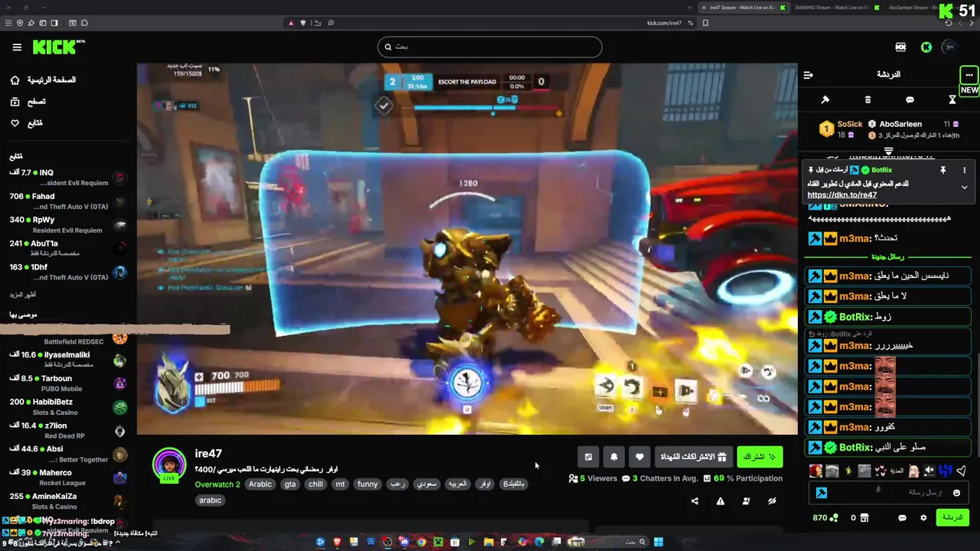The image size is (980, 551).
Task: Open followed channel RpWy
Action: pos(69,225)
